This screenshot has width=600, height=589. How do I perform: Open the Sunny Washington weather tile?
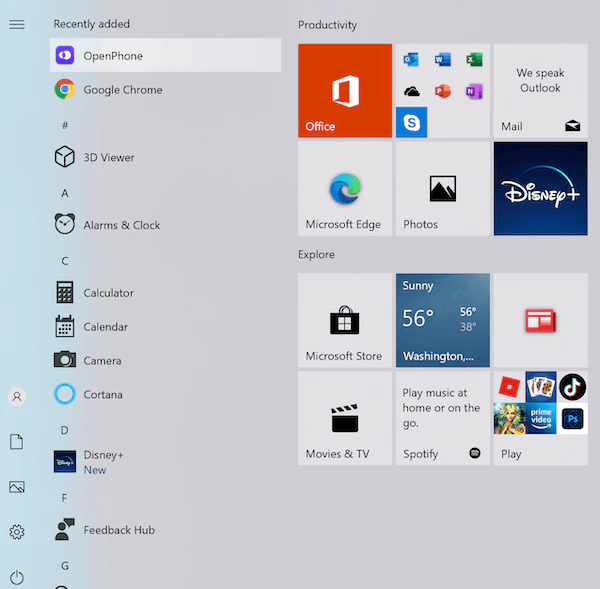click(443, 320)
